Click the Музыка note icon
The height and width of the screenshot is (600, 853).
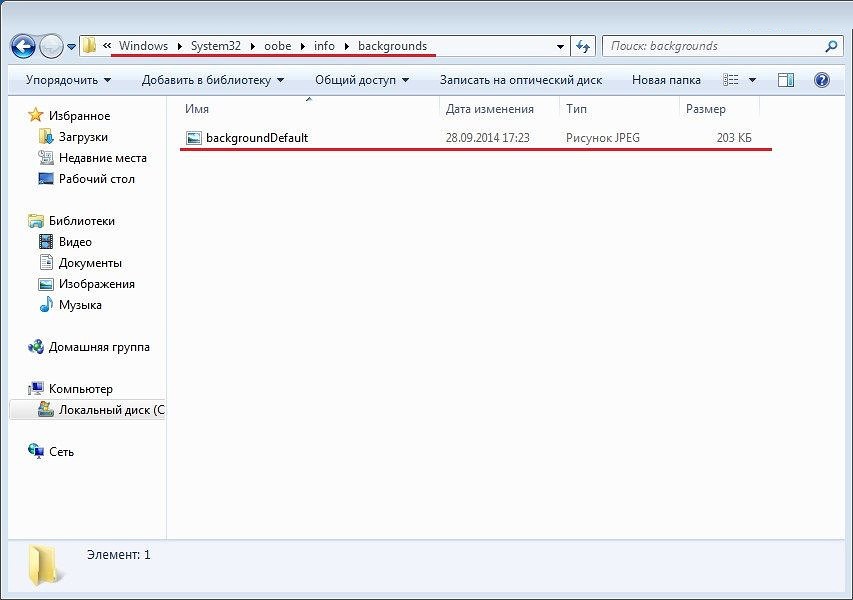pyautogui.click(x=46, y=305)
